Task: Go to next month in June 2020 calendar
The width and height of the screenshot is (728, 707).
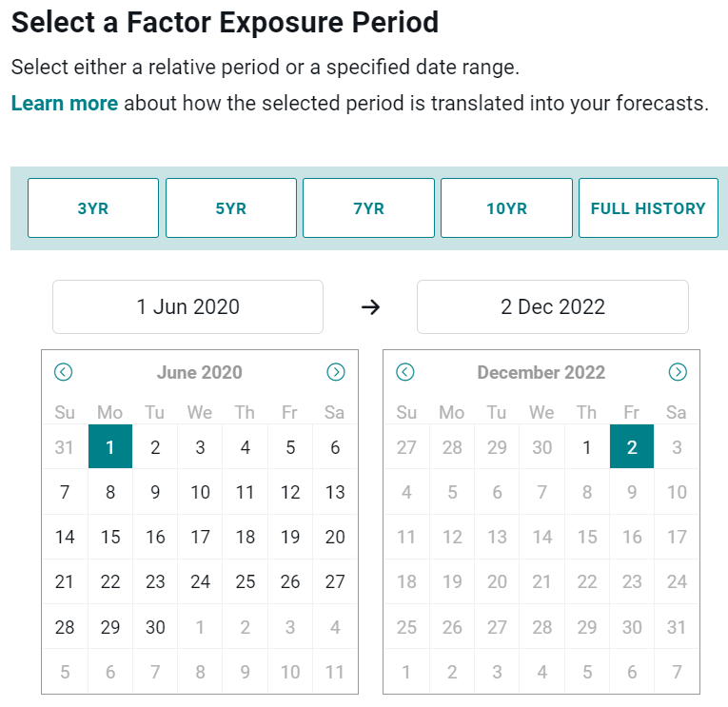Action: [x=335, y=372]
